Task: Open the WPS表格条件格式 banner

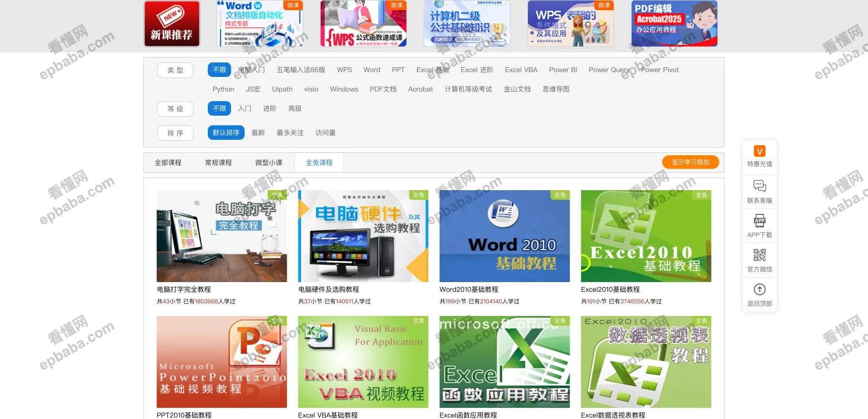Action: point(571,23)
